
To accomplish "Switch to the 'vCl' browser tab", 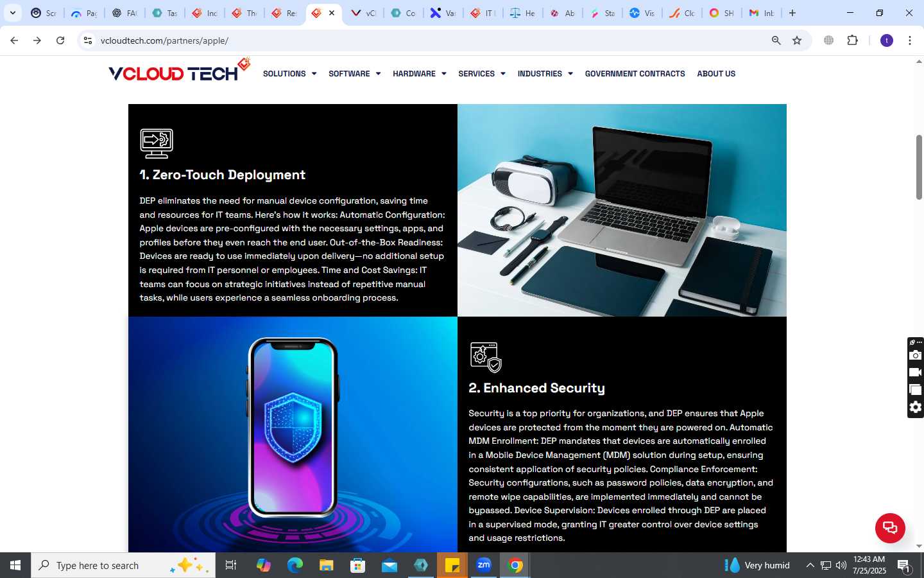I will click(x=363, y=13).
